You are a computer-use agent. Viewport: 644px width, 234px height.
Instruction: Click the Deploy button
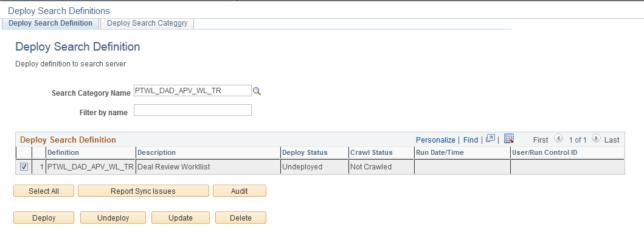coord(44,218)
